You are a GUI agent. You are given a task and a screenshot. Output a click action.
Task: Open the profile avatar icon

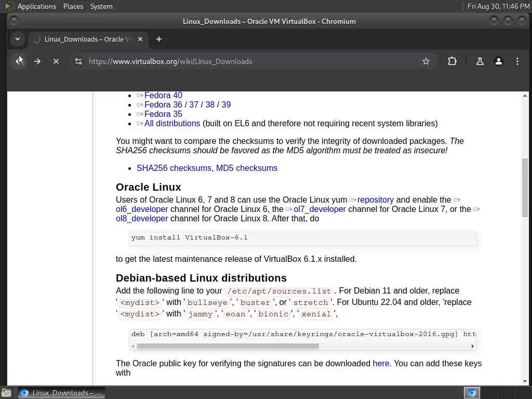498,61
